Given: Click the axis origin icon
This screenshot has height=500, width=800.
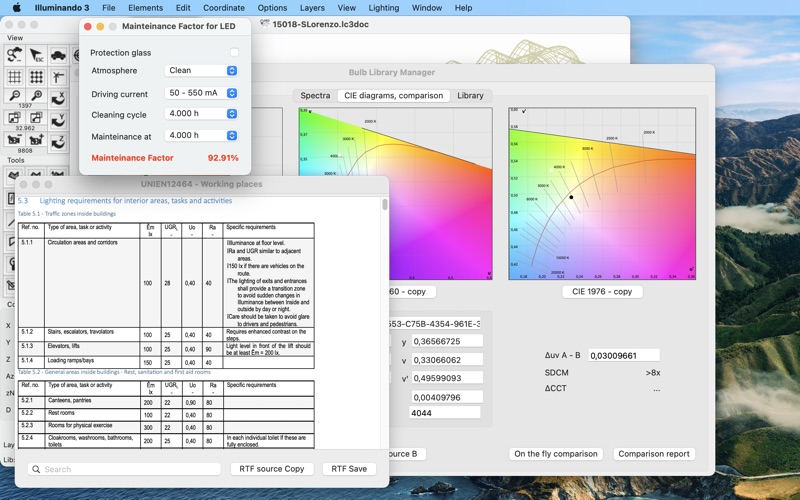Looking at the screenshot, I should (x=58, y=77).
